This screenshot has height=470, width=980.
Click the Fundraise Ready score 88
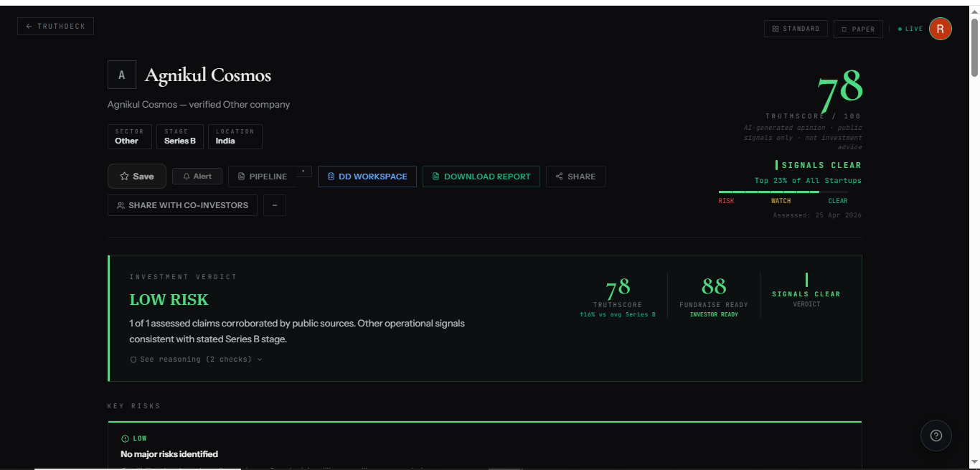pos(714,286)
